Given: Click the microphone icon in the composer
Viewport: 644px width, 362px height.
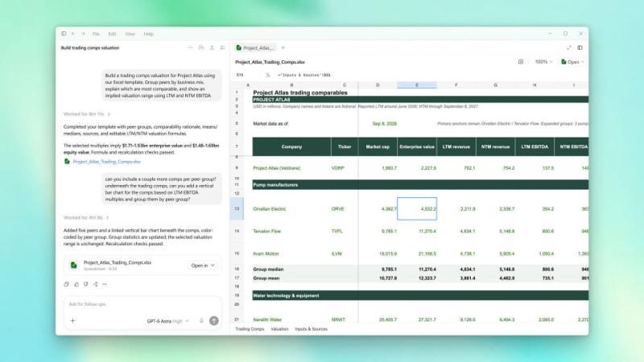Looking at the screenshot, I should click(x=201, y=320).
